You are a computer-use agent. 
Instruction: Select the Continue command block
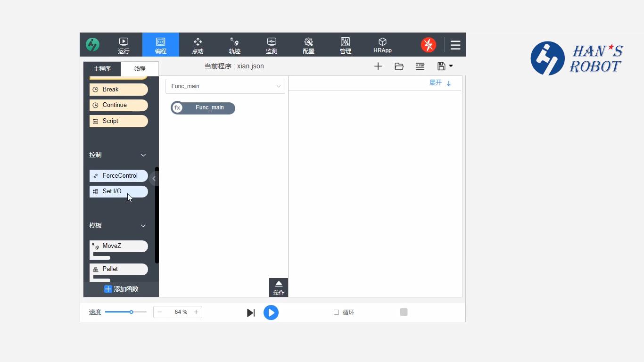[x=119, y=105]
